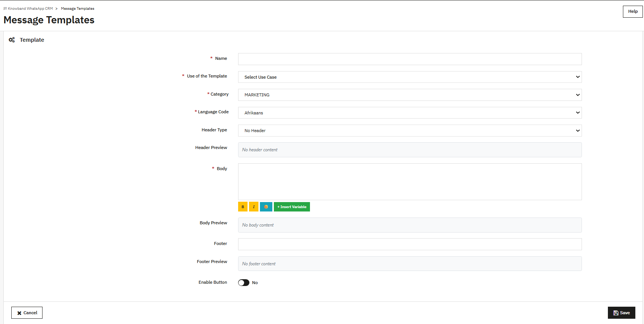The image size is (644, 324).
Task: Focus the Footer input field
Action: click(x=410, y=244)
